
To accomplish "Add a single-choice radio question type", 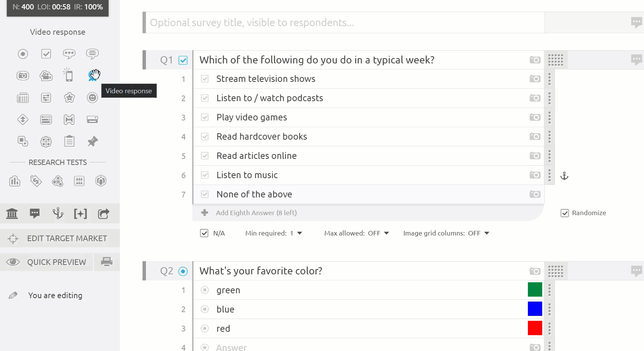I will tap(23, 54).
